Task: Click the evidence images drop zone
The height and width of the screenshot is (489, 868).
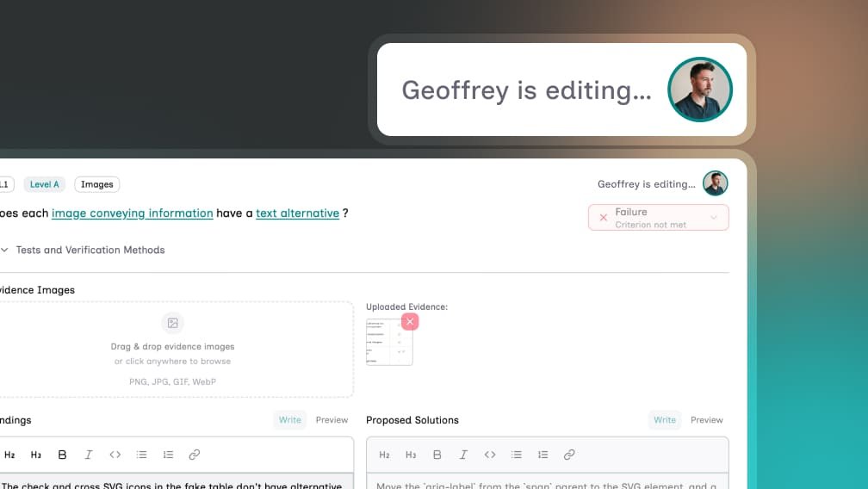Action: (176, 350)
